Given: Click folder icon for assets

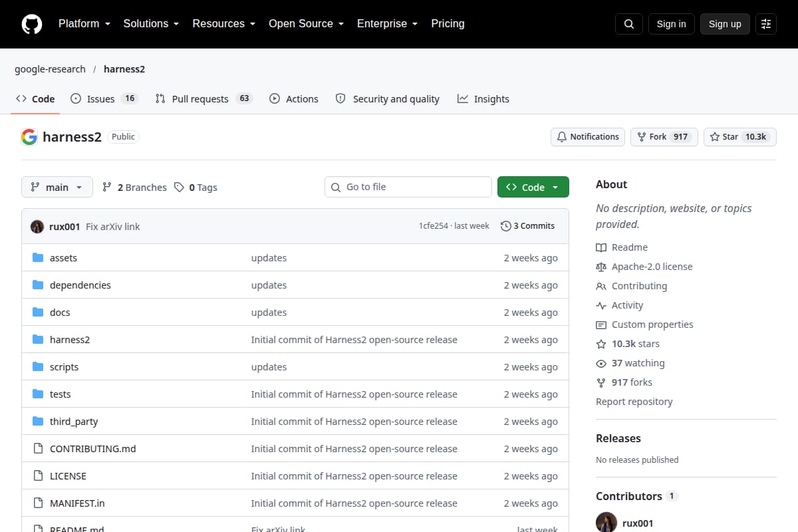Looking at the screenshot, I should (x=38, y=258).
